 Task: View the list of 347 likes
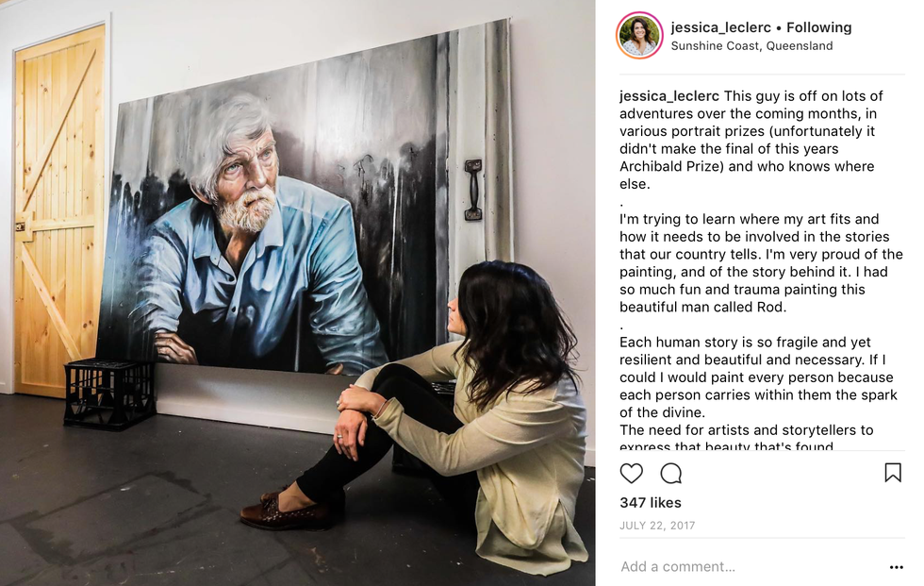coord(651,503)
